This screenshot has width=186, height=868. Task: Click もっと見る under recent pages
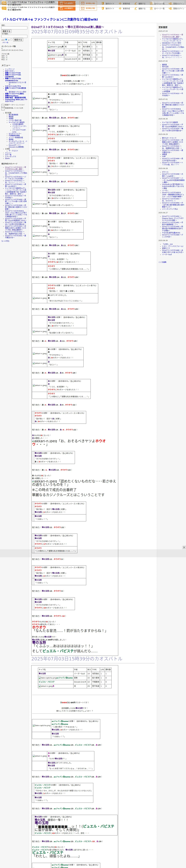(x=5, y=241)
